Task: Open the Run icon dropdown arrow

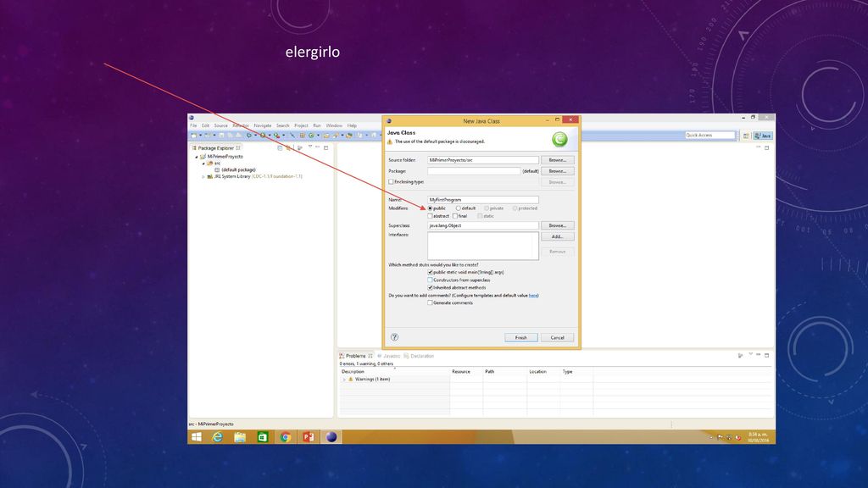Action: click(270, 136)
